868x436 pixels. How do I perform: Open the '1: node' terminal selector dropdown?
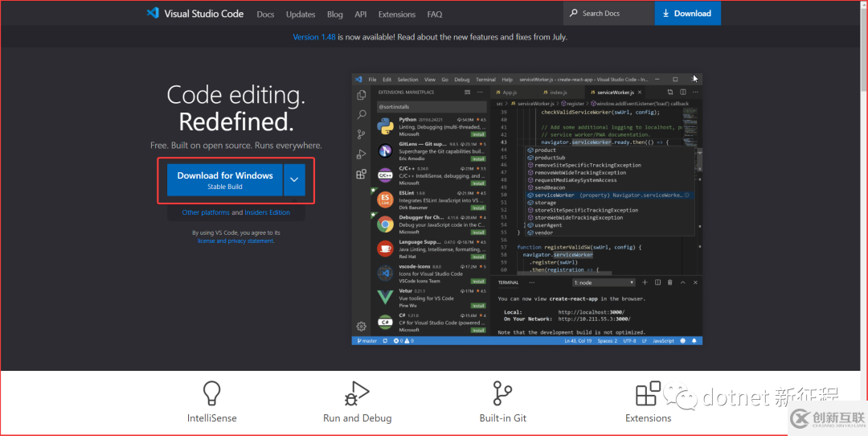pos(604,282)
